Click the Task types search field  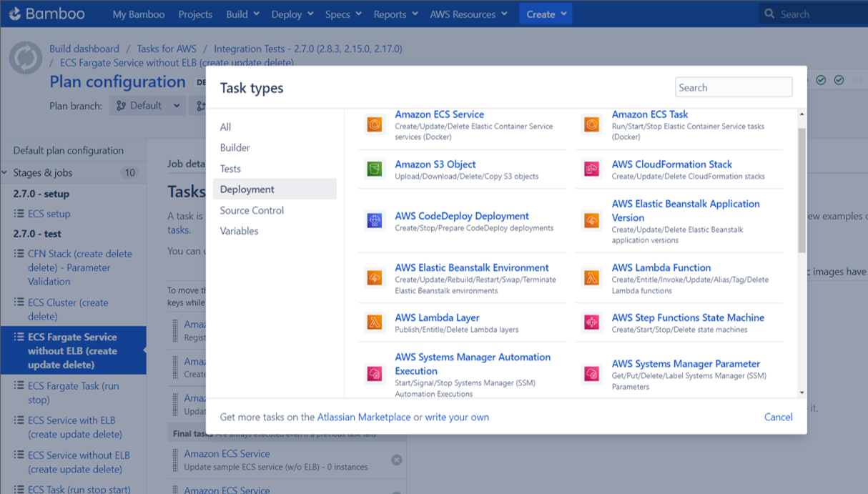click(733, 87)
